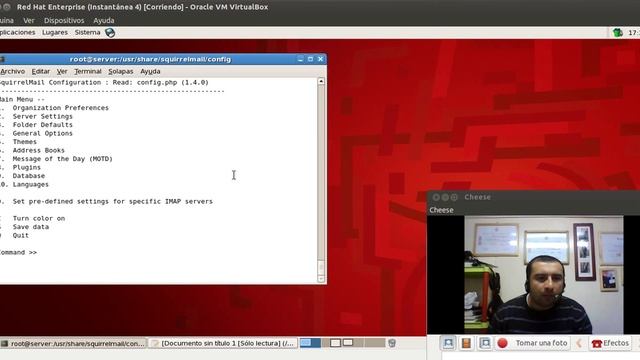Click network status icon in top panel

(618, 33)
